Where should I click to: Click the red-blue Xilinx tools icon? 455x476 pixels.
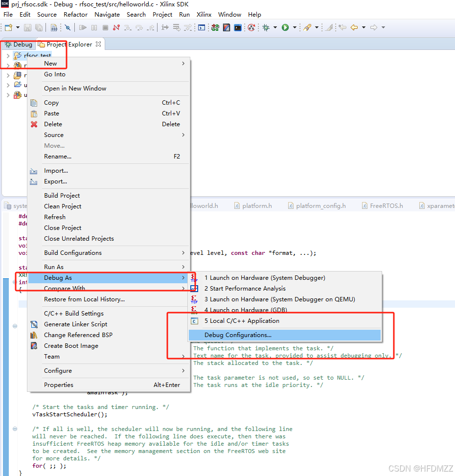click(x=227, y=27)
